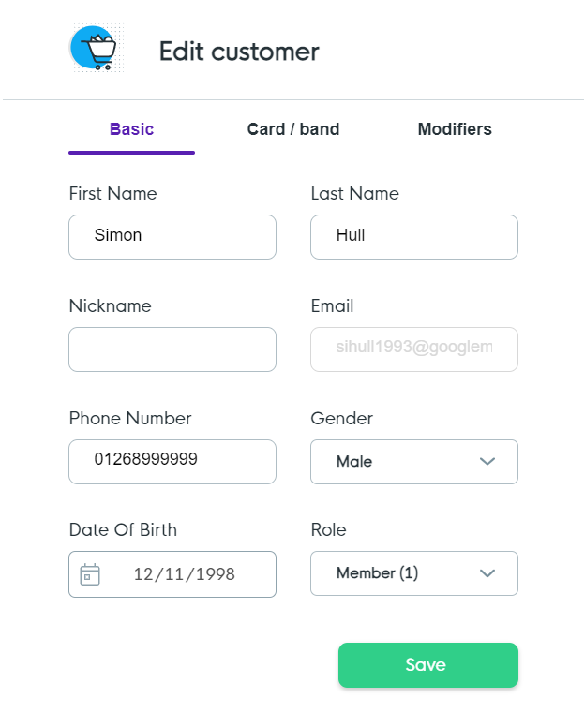Focus the First Name field containing Simon

172,236
